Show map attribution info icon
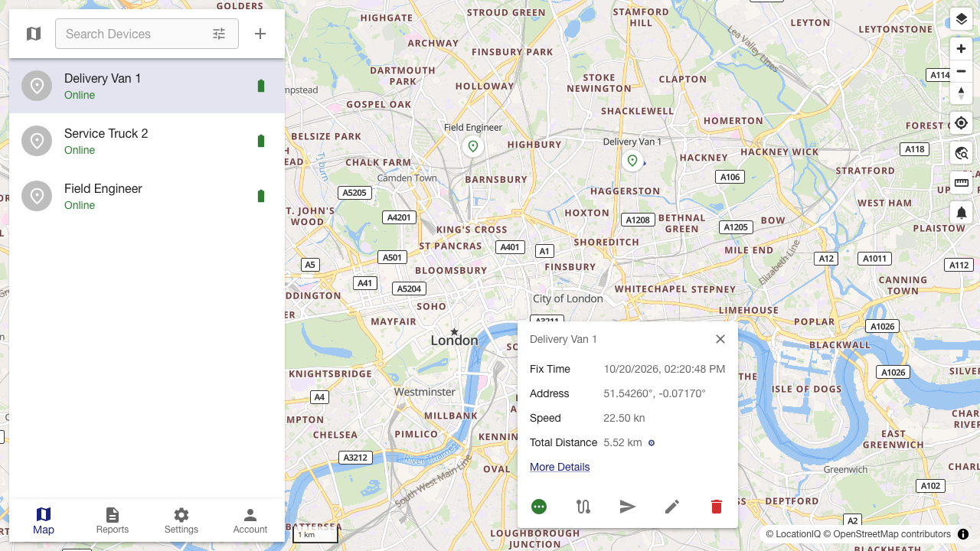This screenshot has height=551, width=980. coord(963,534)
